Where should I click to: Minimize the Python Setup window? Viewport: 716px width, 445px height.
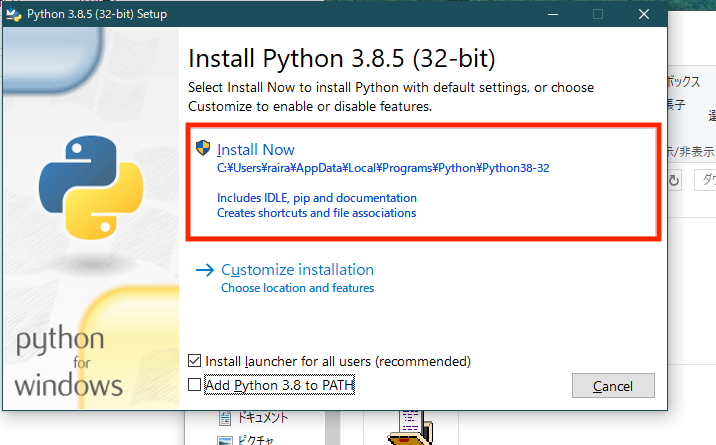[x=553, y=14]
